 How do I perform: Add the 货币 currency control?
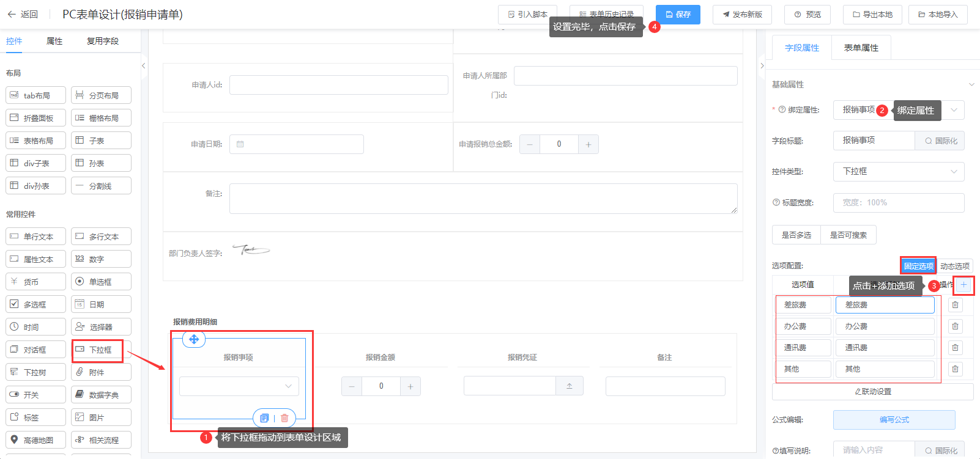[x=35, y=282]
